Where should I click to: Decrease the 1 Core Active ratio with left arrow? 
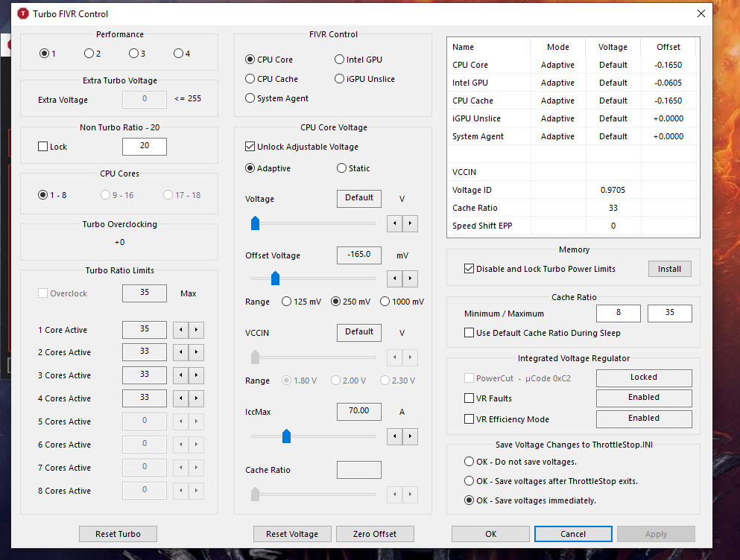tap(181, 330)
